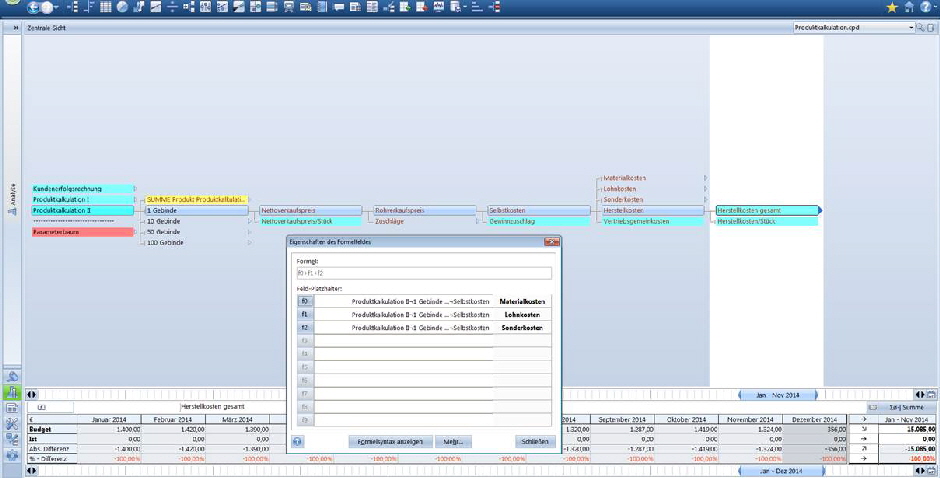Expand the 10 Gebinde node arrow
This screenshot has width=940, height=478.
(x=251, y=221)
